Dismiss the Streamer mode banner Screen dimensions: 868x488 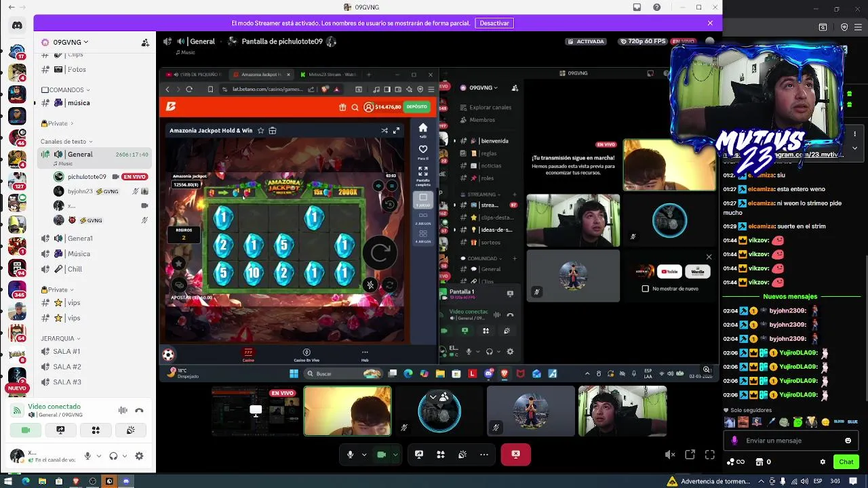[x=710, y=23]
